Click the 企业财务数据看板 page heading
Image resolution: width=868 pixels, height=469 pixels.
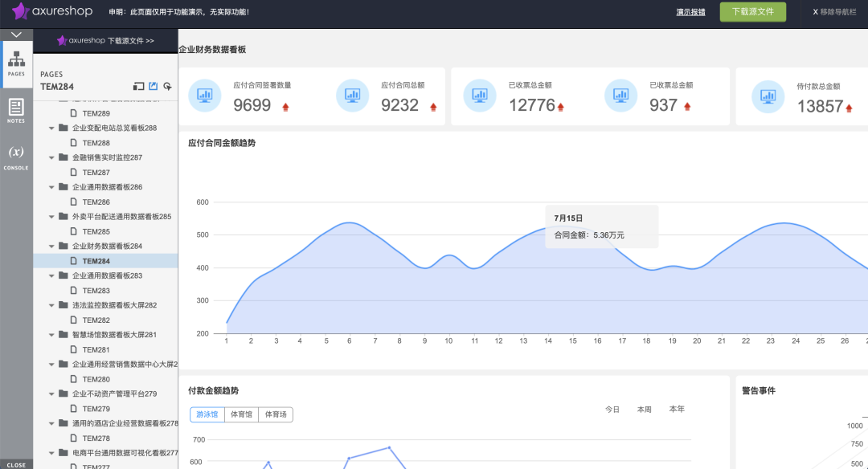[x=212, y=49]
